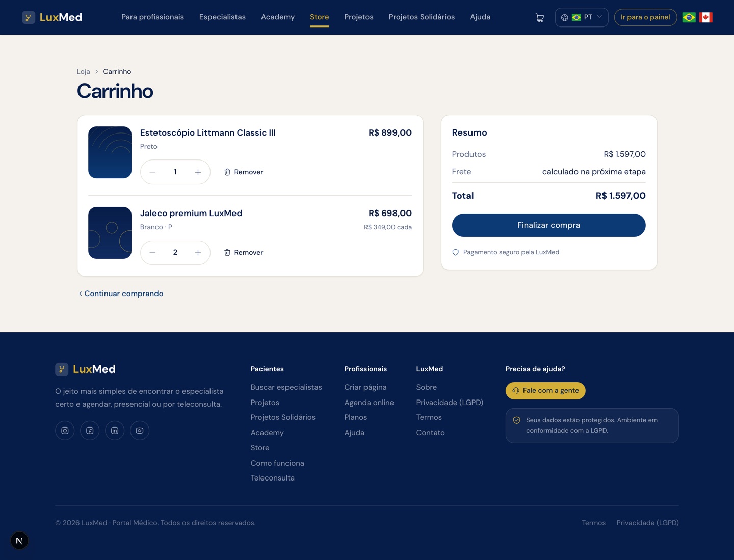Viewport: 734px width, 560px height.
Task: Click the Jaleco quantity value 2
Action: pyautogui.click(x=175, y=253)
